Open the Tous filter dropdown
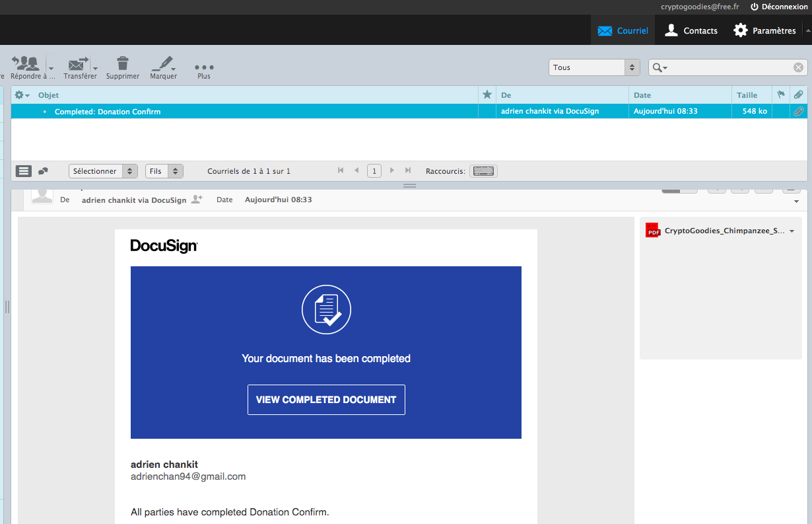This screenshot has width=812, height=524. click(594, 67)
